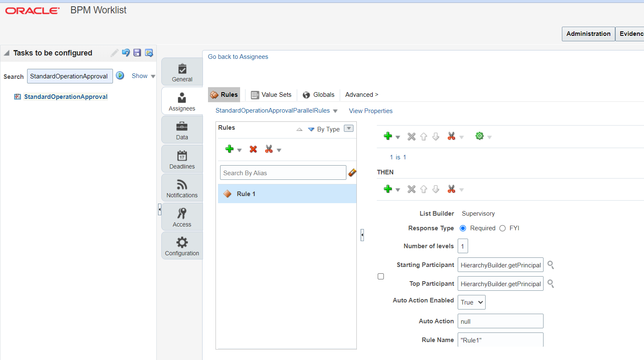Screen dimensions: 644x360
Task: Cut condition with scissors icon
Action: (x=451, y=136)
